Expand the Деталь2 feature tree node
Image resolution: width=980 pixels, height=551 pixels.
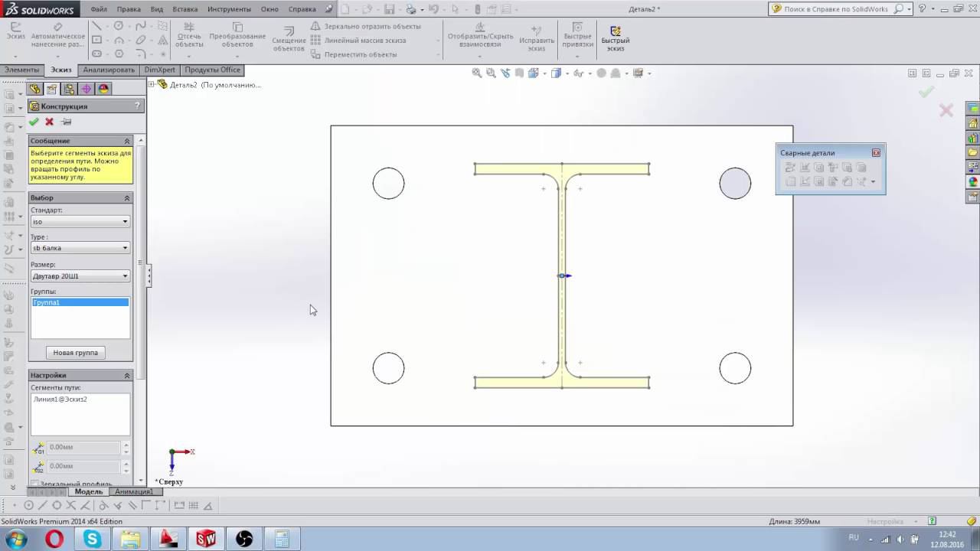[152, 84]
